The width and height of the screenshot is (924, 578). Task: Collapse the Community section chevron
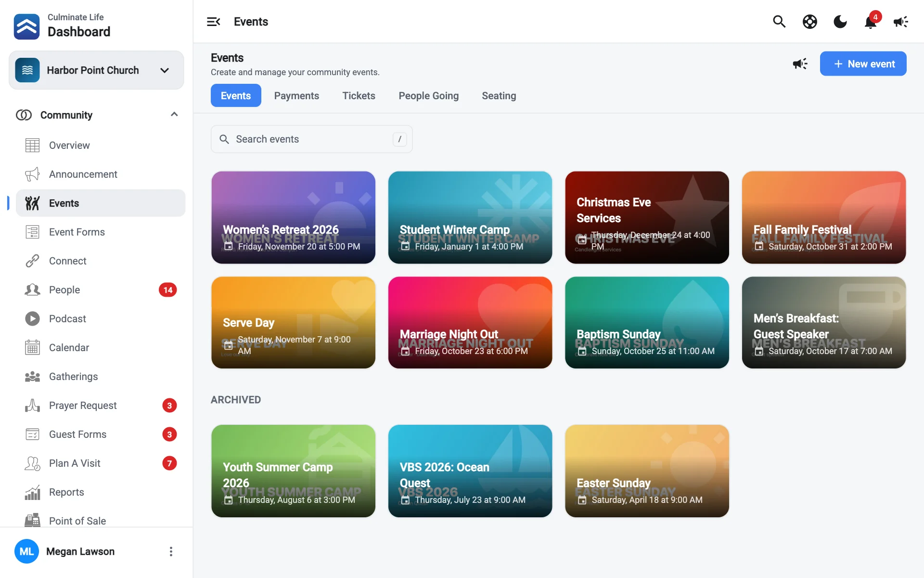174,115
